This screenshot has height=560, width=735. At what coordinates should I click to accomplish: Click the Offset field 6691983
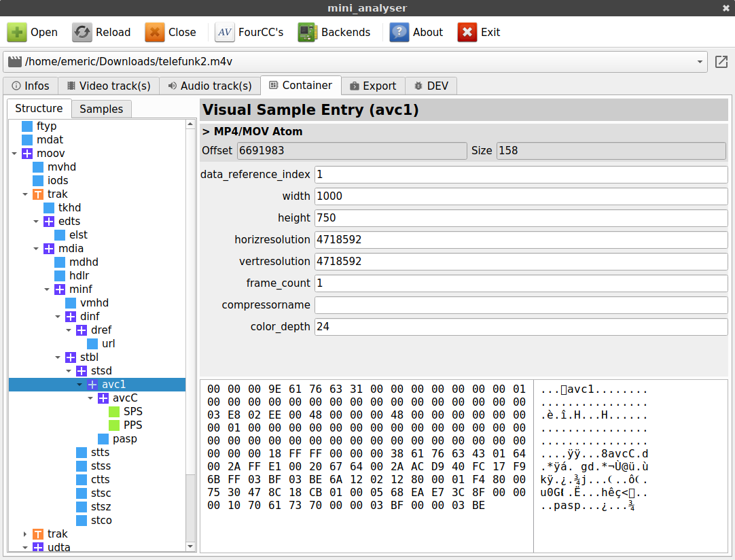pyautogui.click(x=352, y=151)
